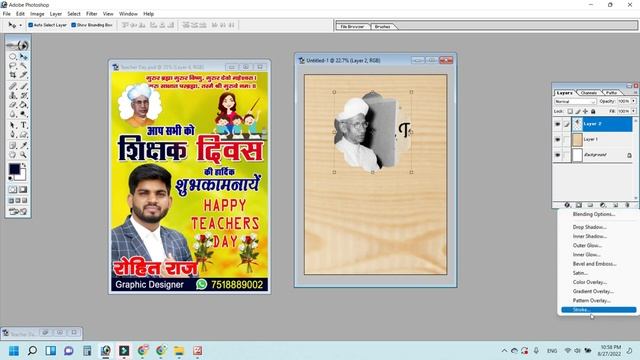
Task: Open the Brushes palette tab
Action: (x=382, y=27)
